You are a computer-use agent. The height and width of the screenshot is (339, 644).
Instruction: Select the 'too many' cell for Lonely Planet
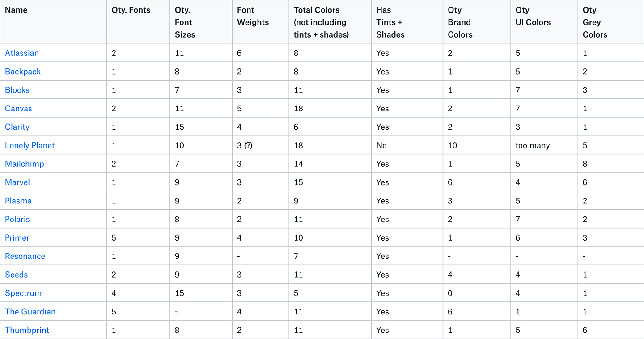(x=533, y=145)
